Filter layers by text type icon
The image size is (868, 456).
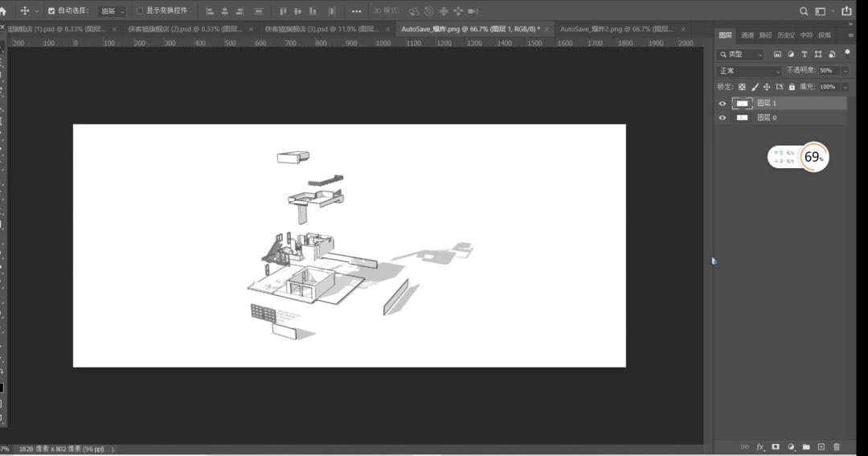tap(805, 55)
